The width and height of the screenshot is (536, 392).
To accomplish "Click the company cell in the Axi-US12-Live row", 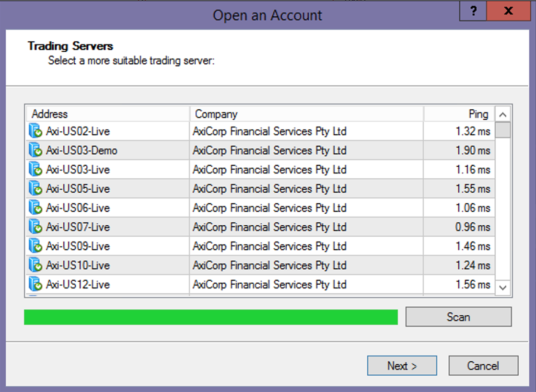I will click(x=307, y=284).
